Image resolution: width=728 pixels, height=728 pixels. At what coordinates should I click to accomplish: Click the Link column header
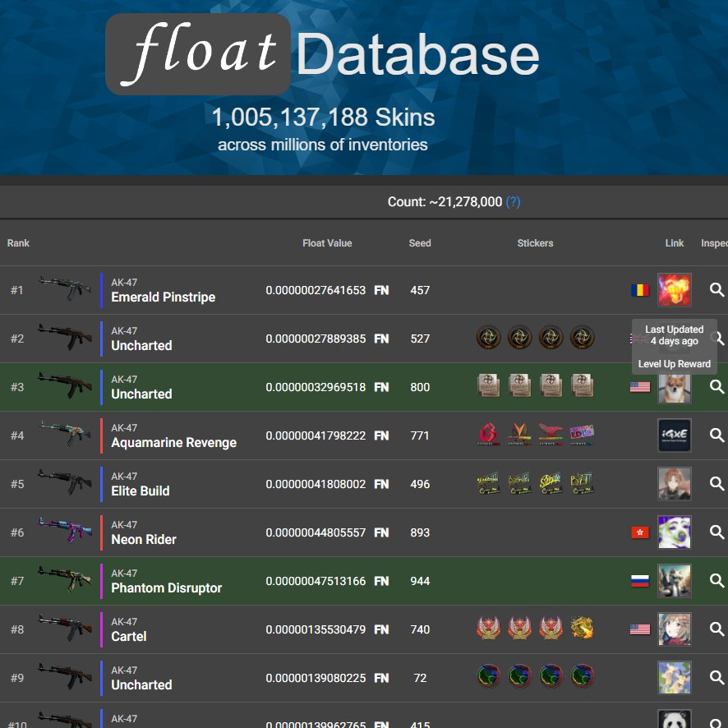pos(674,243)
